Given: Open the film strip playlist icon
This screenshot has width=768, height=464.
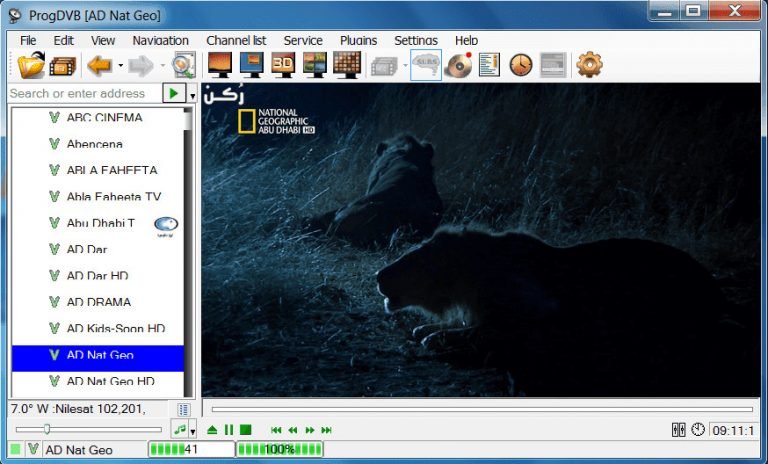Looking at the screenshot, I should [63, 66].
